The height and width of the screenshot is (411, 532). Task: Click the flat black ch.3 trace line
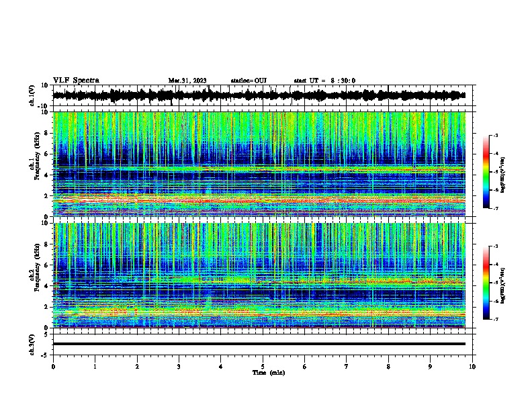coord(259,344)
